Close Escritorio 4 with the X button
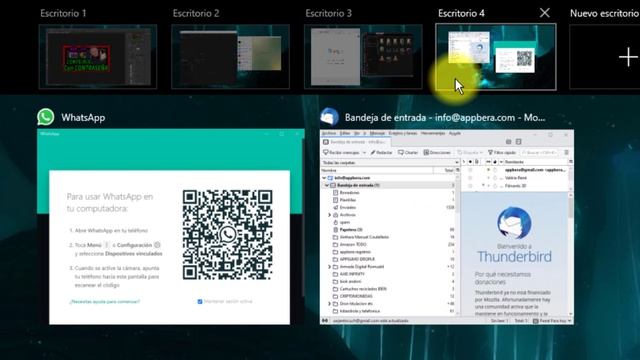Viewport: 640px width, 360px height. click(x=544, y=13)
